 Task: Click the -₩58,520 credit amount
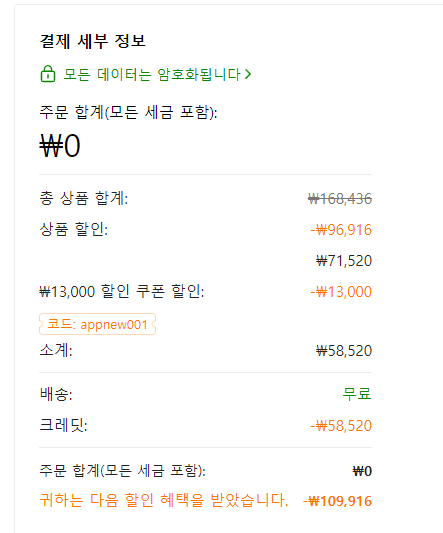click(x=341, y=426)
